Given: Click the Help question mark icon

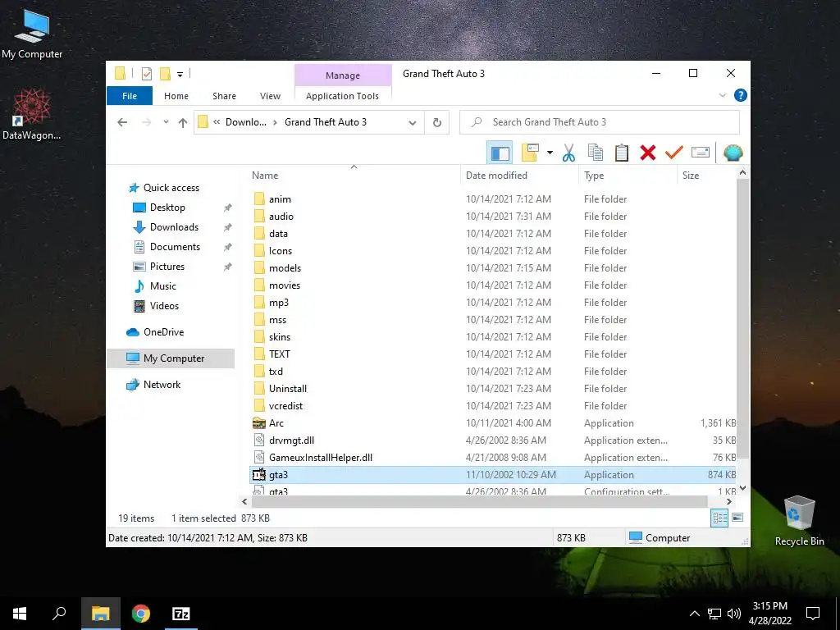Looking at the screenshot, I should pos(741,95).
